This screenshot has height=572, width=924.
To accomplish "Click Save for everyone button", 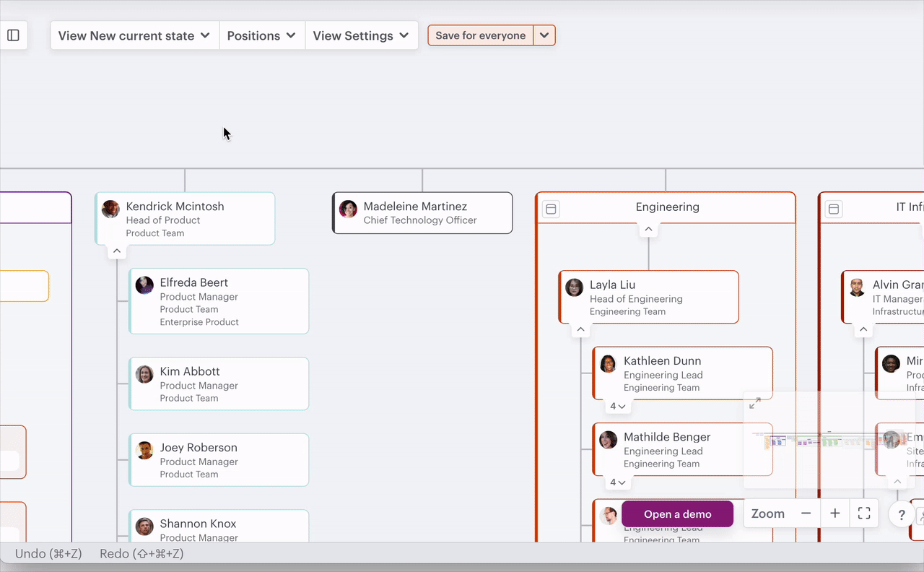I will [x=480, y=35].
